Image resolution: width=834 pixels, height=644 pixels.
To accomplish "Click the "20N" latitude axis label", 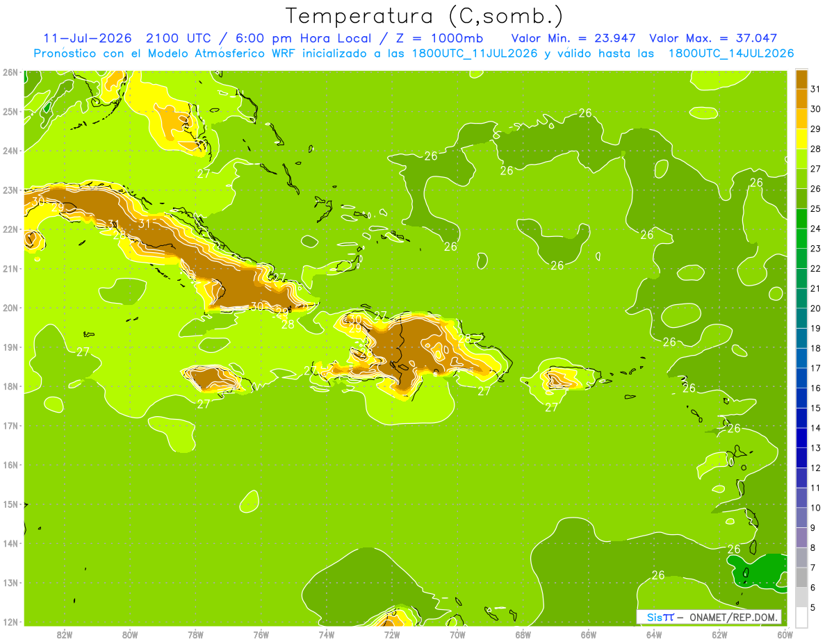I will [10, 308].
